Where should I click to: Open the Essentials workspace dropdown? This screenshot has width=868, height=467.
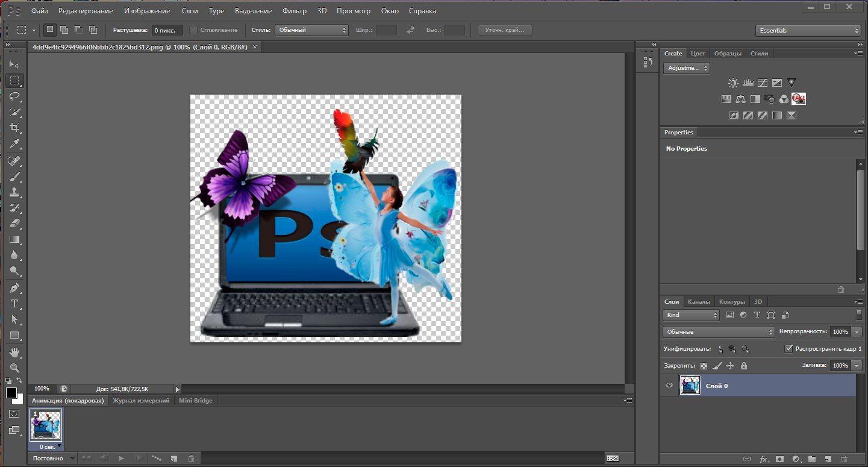point(808,31)
